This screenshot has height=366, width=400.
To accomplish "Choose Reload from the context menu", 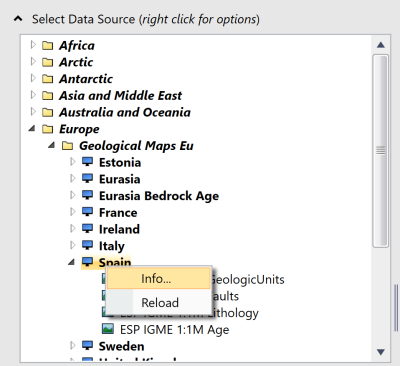I will coord(159,302).
